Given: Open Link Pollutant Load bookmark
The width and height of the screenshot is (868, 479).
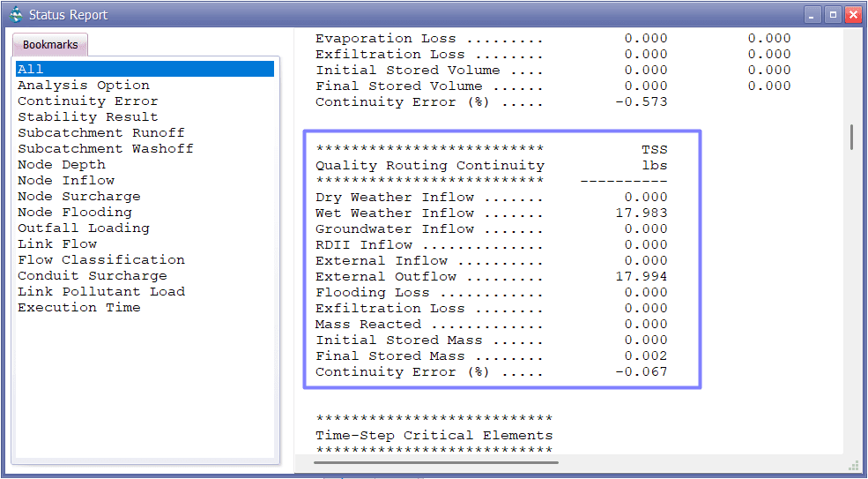Looking at the screenshot, I should point(101,292).
